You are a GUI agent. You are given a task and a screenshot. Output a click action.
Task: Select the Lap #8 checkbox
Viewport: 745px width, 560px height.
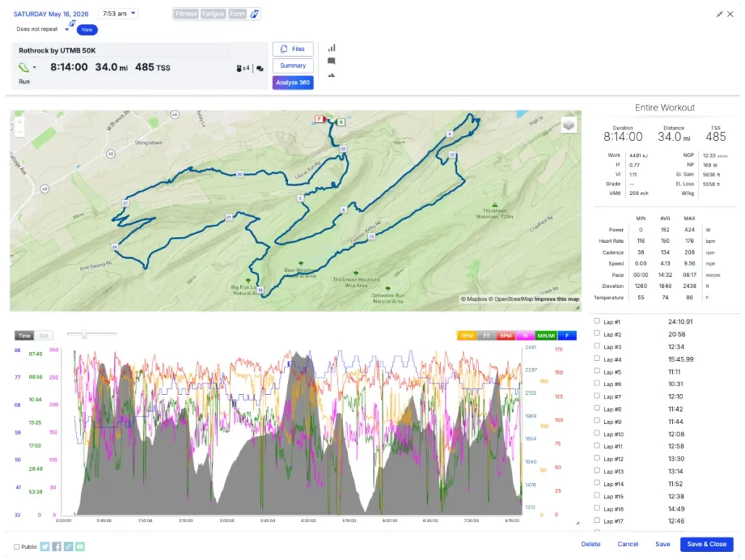[x=597, y=408]
